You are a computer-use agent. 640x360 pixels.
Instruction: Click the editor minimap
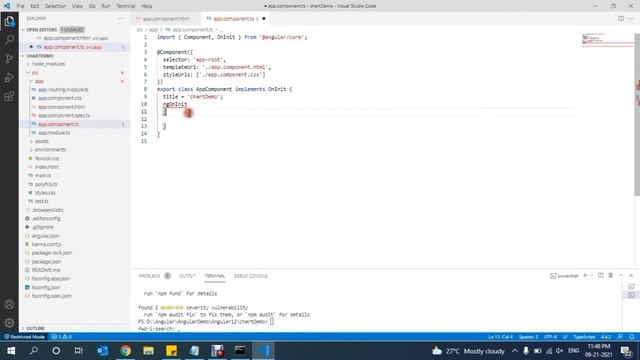[x=607, y=40]
